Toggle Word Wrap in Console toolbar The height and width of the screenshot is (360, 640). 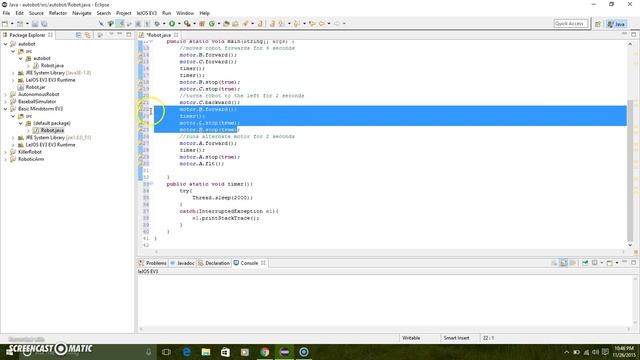[573, 263]
